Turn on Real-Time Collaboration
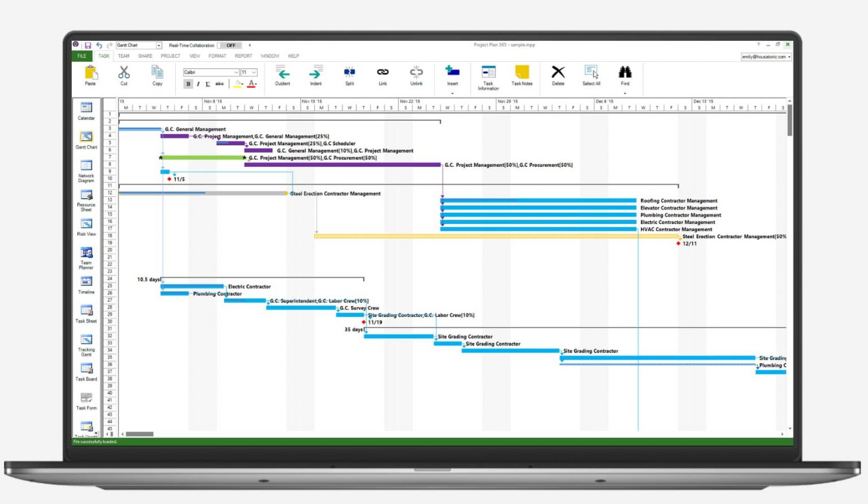 click(x=230, y=45)
